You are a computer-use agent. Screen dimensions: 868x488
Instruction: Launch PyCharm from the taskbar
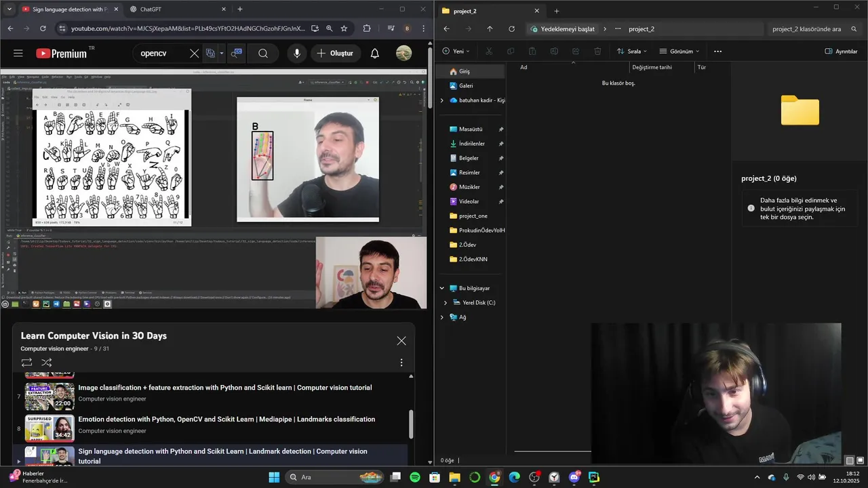594,477
